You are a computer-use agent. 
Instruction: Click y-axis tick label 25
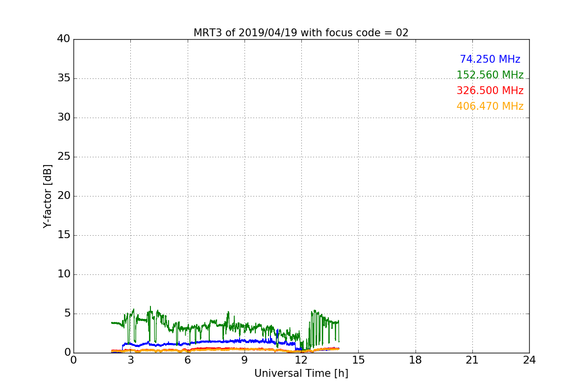click(x=64, y=157)
